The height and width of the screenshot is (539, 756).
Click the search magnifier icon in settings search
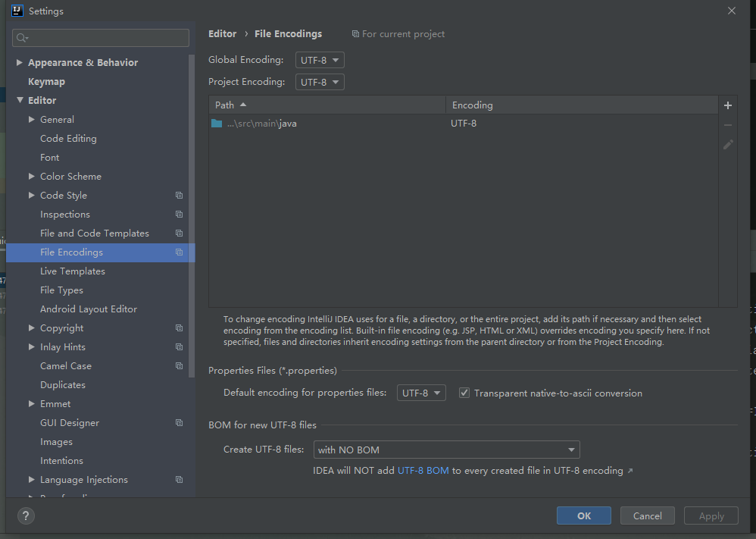coord(22,38)
